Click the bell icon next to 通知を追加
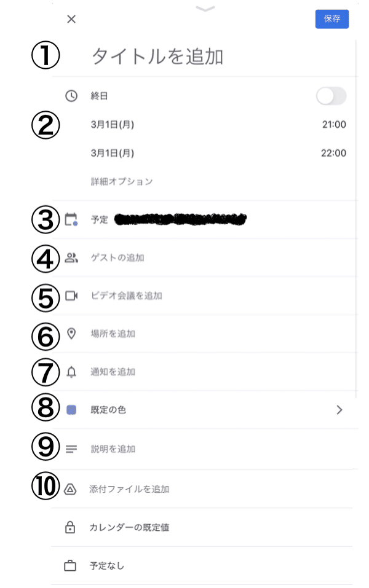The height and width of the screenshot is (588, 369). [x=71, y=372]
